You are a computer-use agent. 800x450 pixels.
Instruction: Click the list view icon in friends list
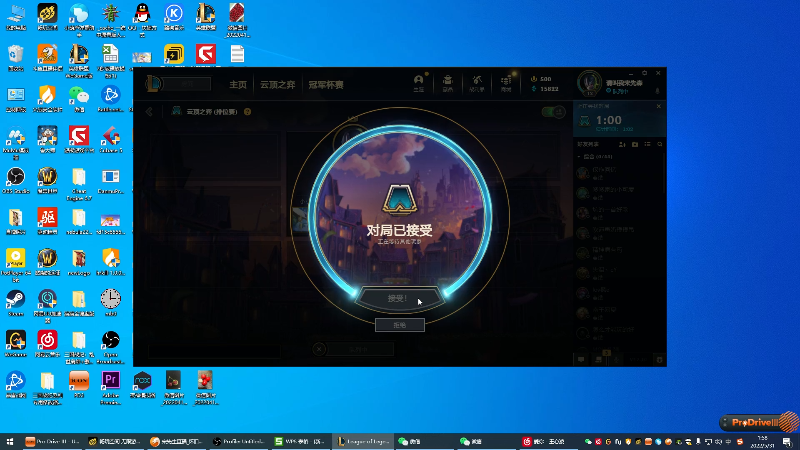point(647,144)
